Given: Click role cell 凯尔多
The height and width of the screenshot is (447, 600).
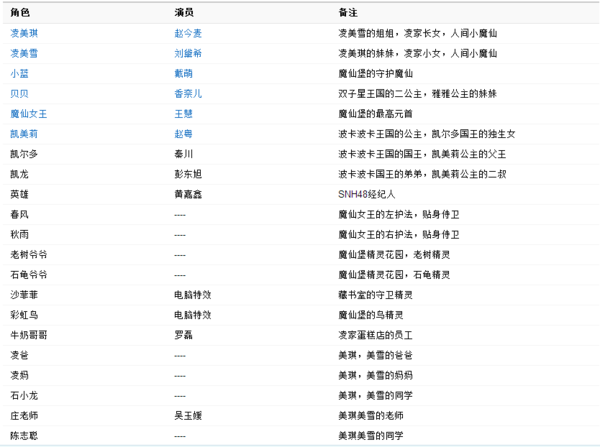Looking at the screenshot, I should pyautogui.click(x=24, y=154).
